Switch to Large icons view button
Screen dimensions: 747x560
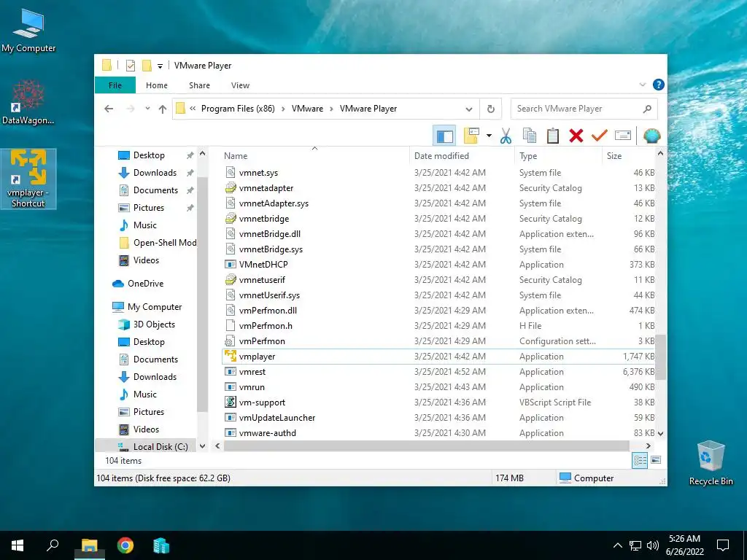(656, 460)
